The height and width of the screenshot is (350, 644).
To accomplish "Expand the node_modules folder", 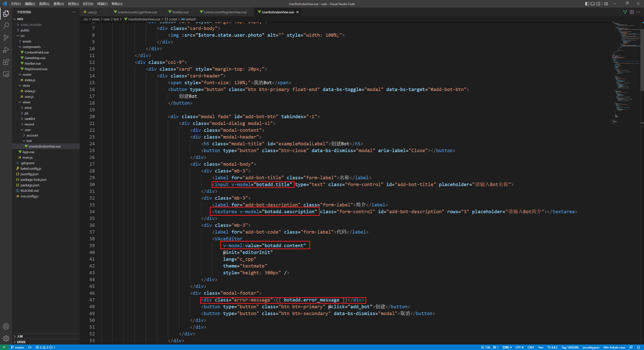I will [x=46, y=25].
